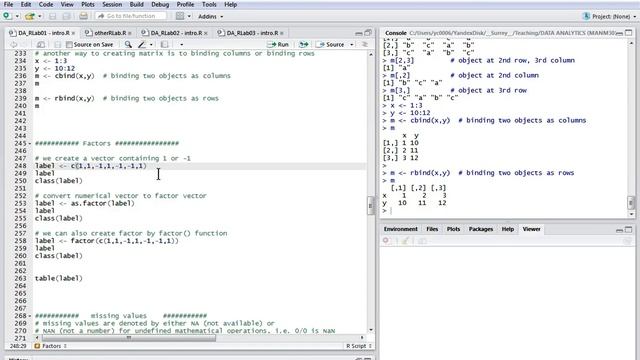640x360 pixels.
Task: Click the Viewer show in new window icon
Action: [422, 241]
